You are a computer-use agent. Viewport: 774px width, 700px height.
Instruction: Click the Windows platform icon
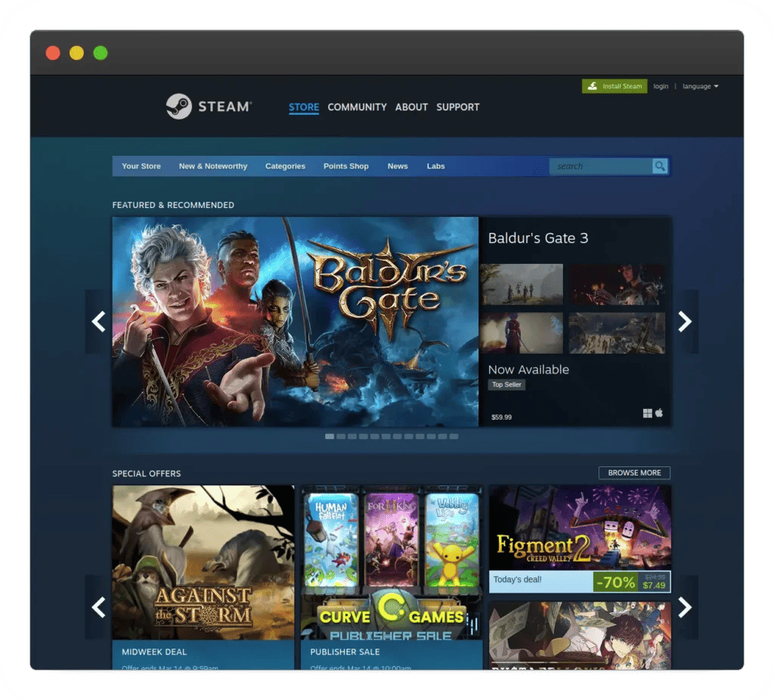647,413
